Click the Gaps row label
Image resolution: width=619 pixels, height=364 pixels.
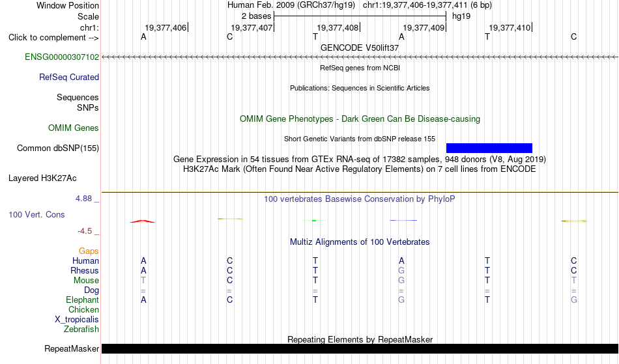89,251
